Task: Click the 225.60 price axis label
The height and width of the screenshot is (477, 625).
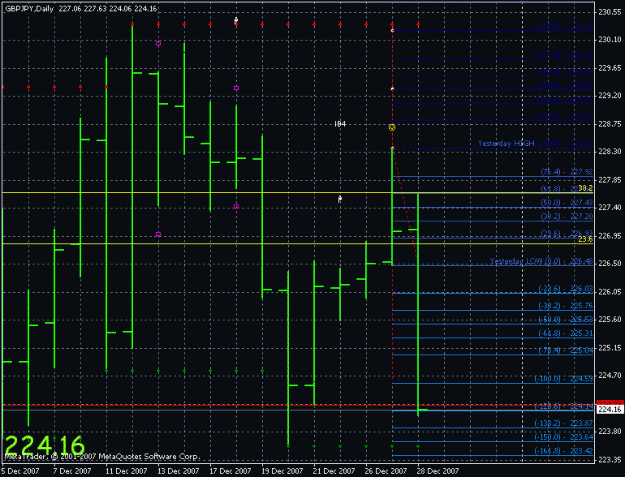Action: point(610,319)
